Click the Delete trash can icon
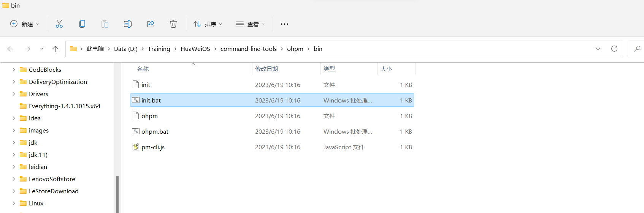 173,24
